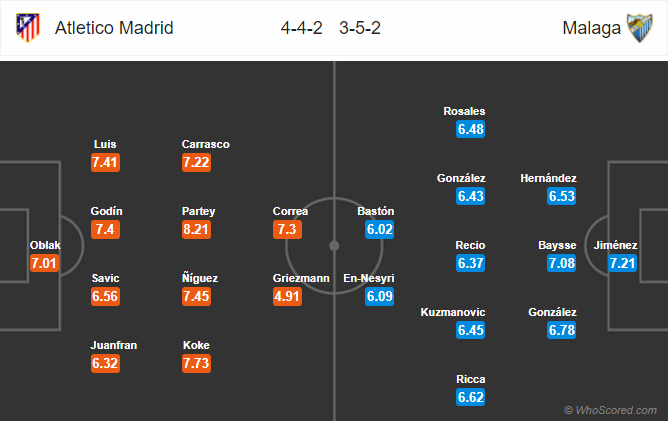Open the Atletico Madrid team name
The width and height of the screenshot is (668, 421).
[114, 28]
